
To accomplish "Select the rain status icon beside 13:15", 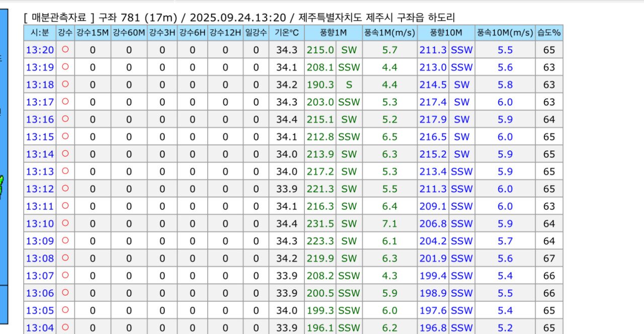I will pyautogui.click(x=65, y=136).
